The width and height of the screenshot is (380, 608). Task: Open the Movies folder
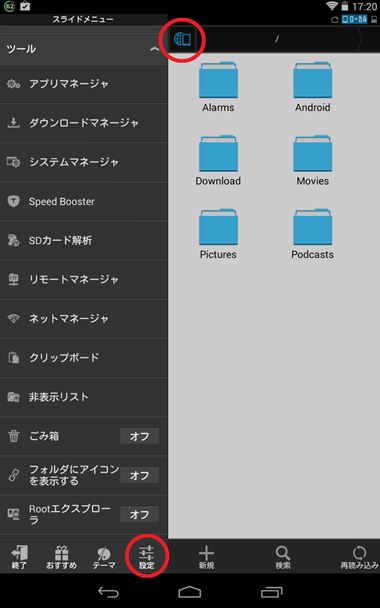click(313, 161)
